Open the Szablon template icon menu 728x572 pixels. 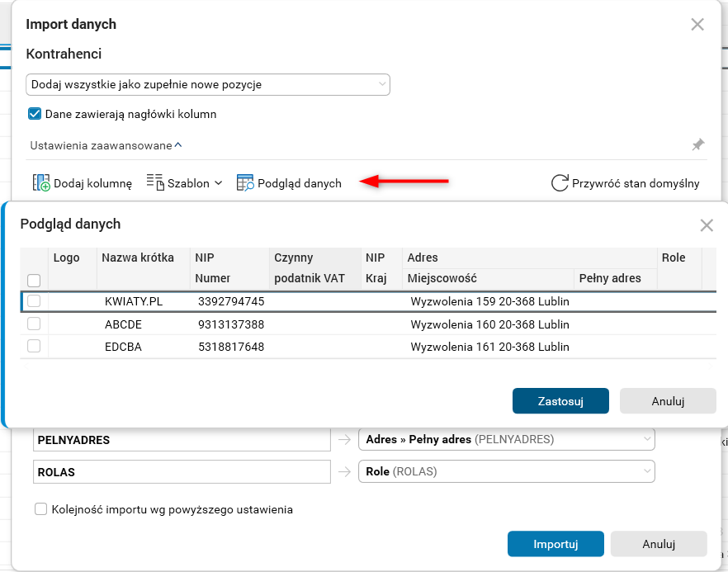click(x=156, y=183)
